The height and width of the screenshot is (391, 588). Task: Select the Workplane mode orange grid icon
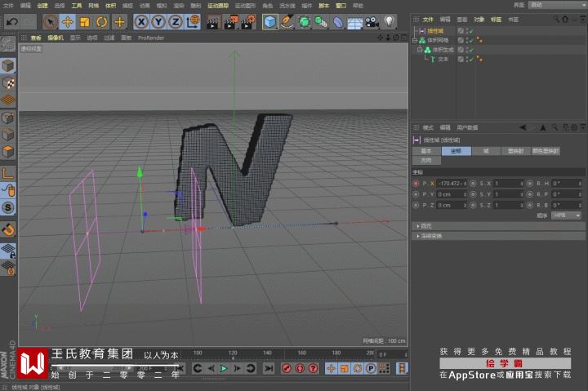coord(8,100)
